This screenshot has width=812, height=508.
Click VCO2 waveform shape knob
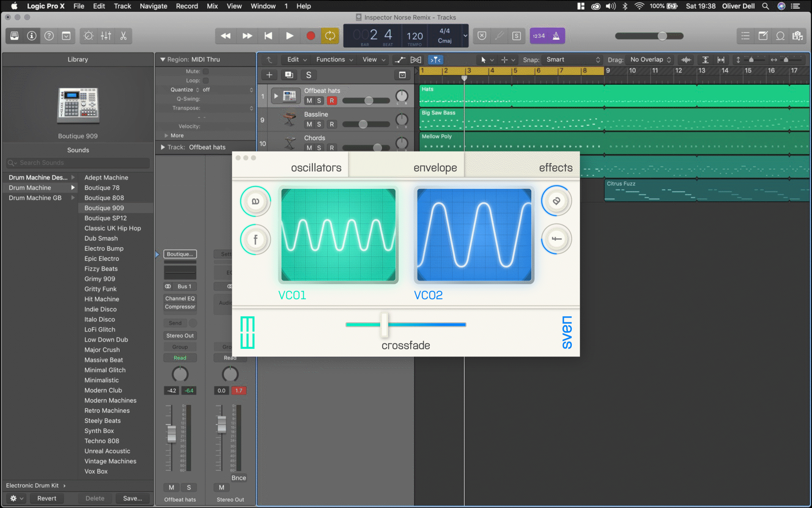(x=557, y=201)
